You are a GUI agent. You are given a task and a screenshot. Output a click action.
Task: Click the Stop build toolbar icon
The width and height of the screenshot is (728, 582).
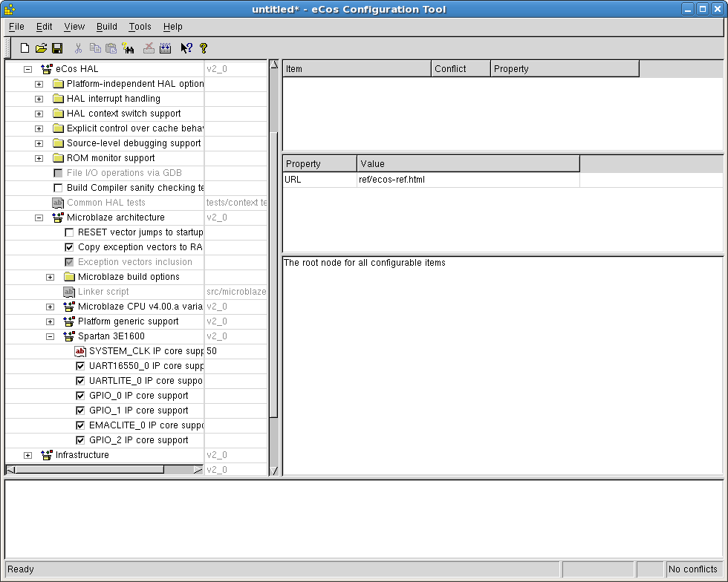tap(149, 48)
